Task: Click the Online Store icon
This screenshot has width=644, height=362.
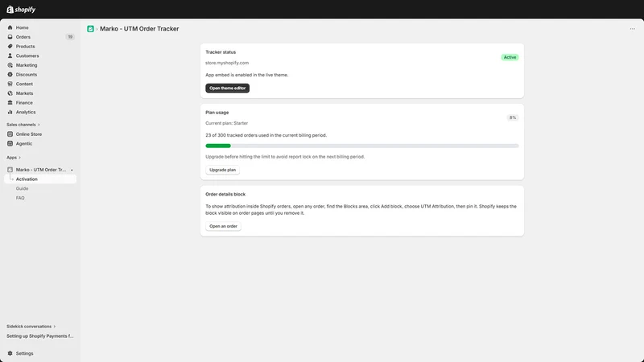Action: coord(10,134)
